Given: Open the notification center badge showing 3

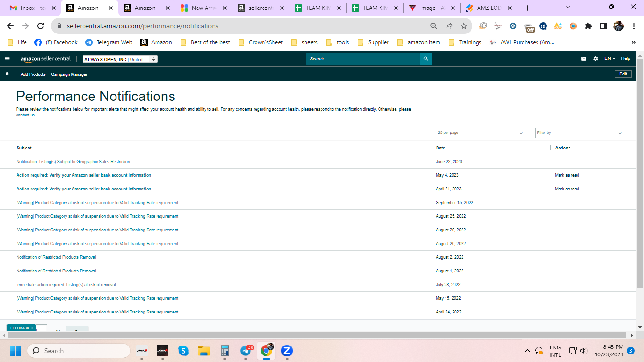Looking at the screenshot, I should (631, 351).
